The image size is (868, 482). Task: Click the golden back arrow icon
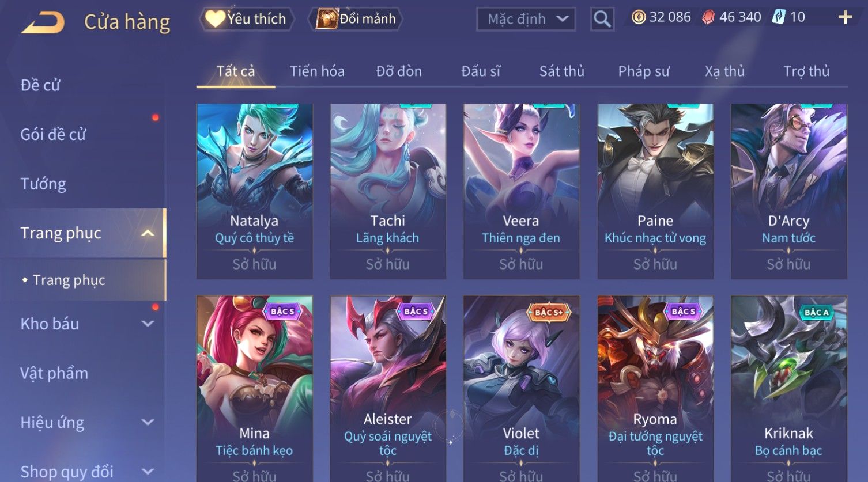click(43, 22)
